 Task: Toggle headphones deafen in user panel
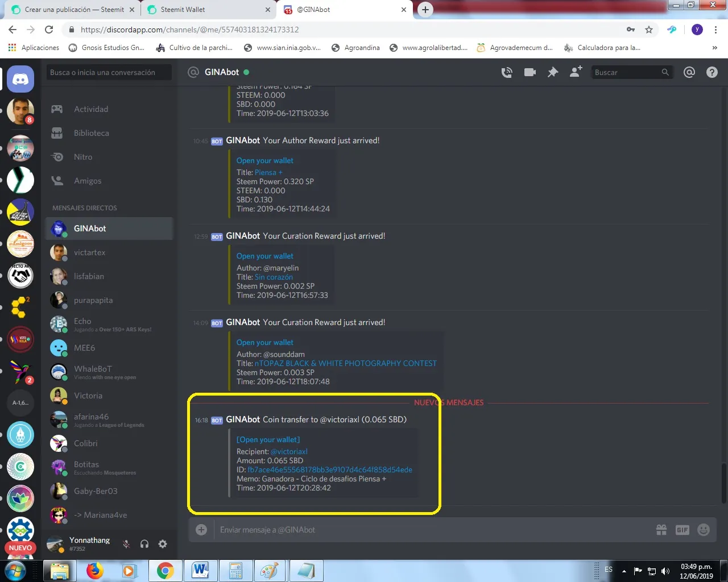coord(144,544)
